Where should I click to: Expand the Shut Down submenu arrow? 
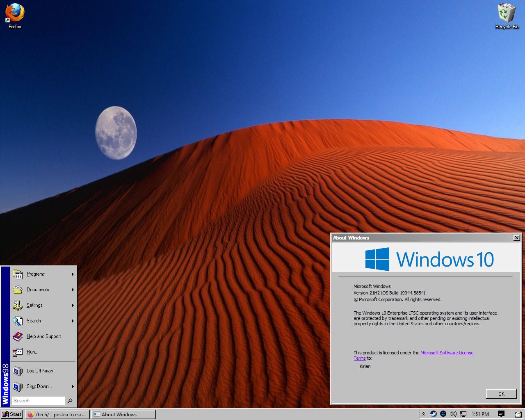(73, 386)
